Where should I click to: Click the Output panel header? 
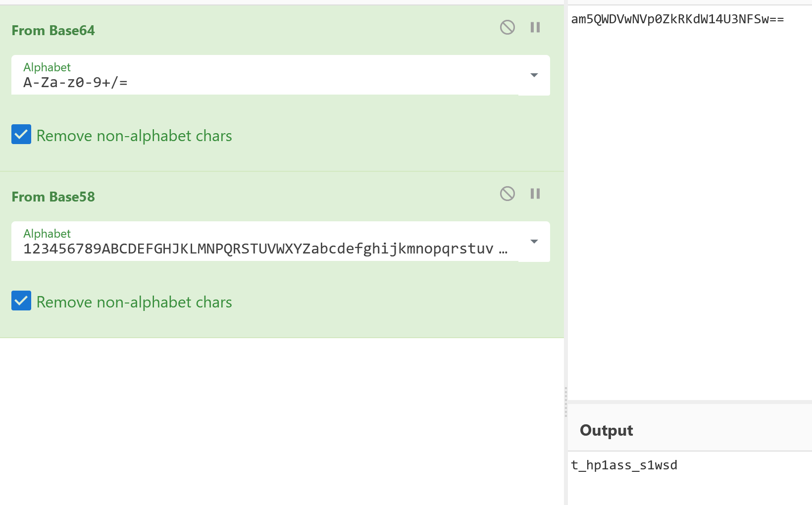606,430
